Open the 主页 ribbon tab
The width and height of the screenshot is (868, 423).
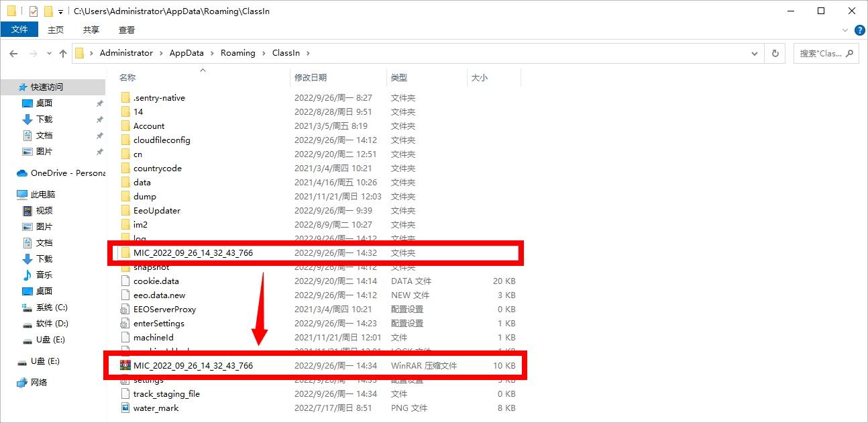tap(56, 30)
